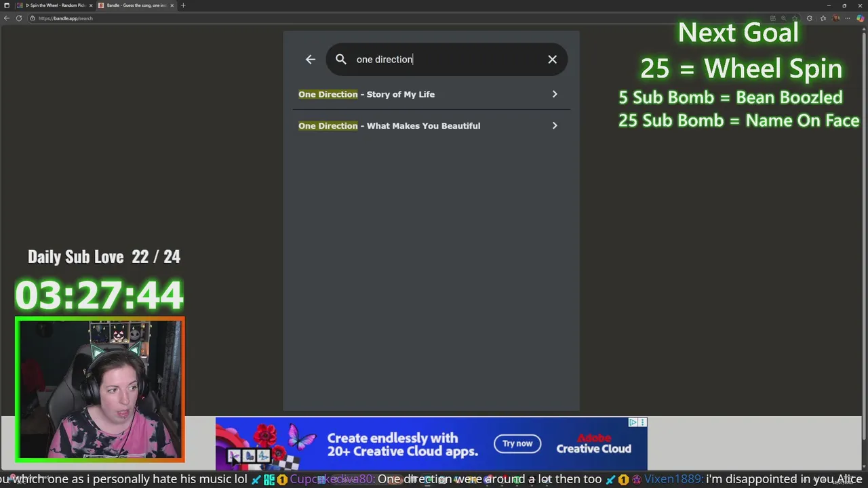Screen dimensions: 868x488
Task: Close the Bandle tab
Action: (172, 5)
